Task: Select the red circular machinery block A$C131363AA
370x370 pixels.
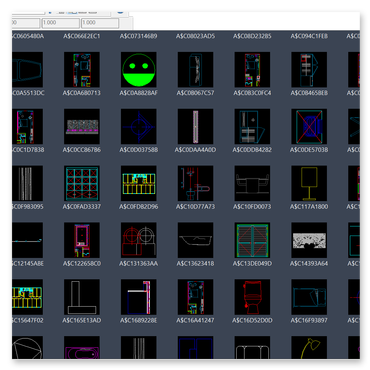Action: 138,240
